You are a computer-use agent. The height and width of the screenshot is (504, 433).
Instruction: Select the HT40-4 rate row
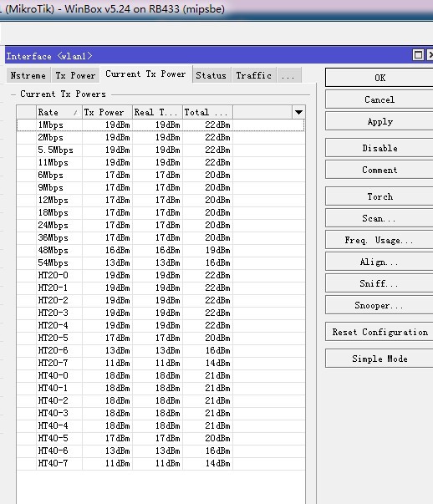160,425
